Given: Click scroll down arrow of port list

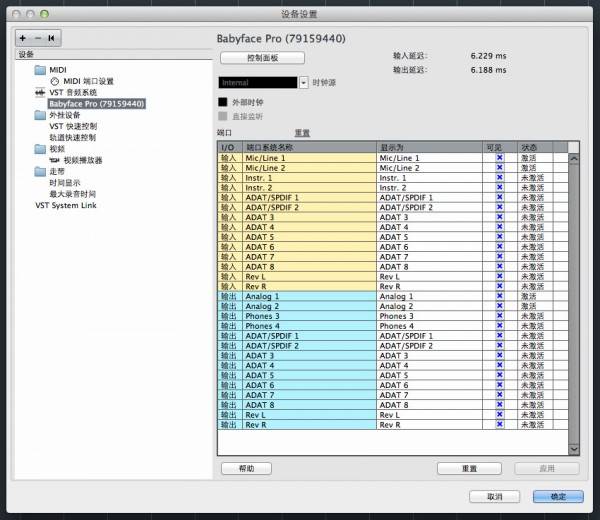Looking at the screenshot, I should point(574,449).
